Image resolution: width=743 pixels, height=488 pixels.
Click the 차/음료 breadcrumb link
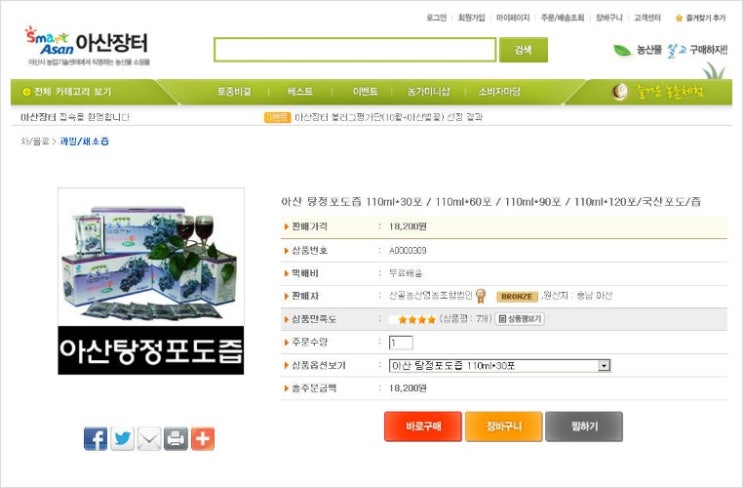click(35, 141)
